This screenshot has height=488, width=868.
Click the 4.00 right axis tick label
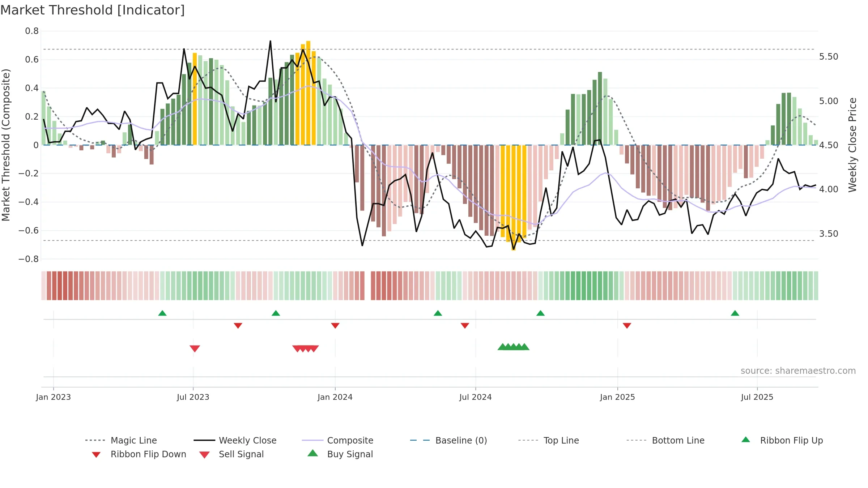pyautogui.click(x=829, y=189)
